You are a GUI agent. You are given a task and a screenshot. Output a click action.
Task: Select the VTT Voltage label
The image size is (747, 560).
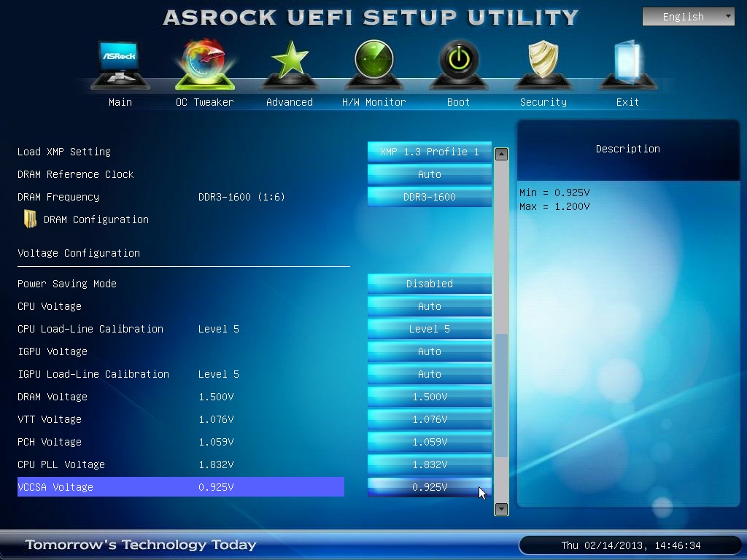pyautogui.click(x=50, y=419)
